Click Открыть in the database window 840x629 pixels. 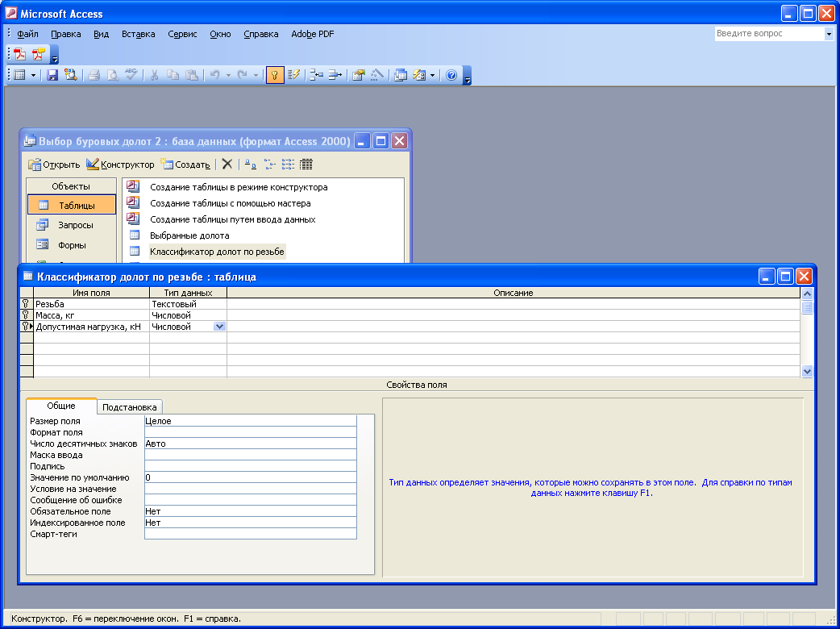tap(55, 165)
